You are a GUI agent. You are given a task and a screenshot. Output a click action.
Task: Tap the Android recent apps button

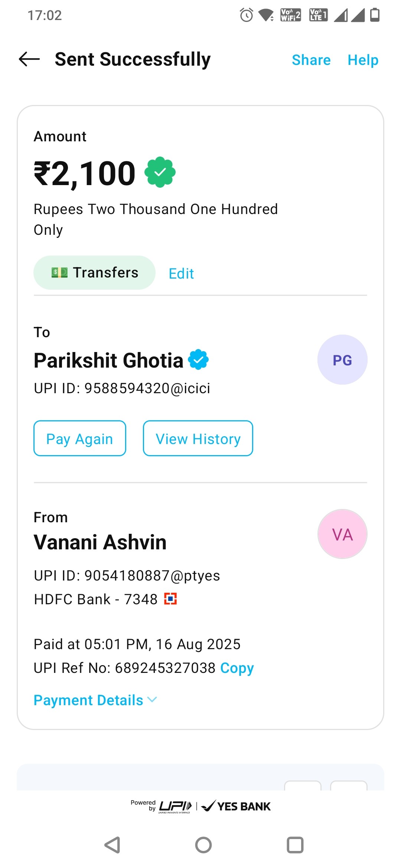point(295,845)
